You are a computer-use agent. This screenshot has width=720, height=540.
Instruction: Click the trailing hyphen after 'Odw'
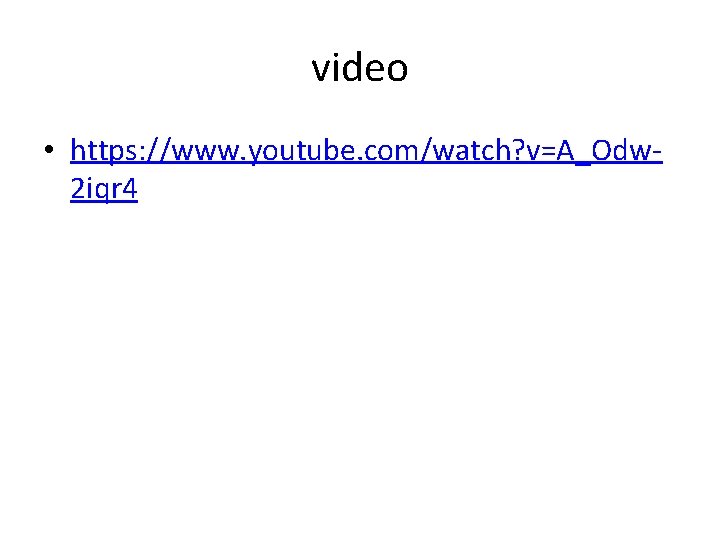coord(657,153)
